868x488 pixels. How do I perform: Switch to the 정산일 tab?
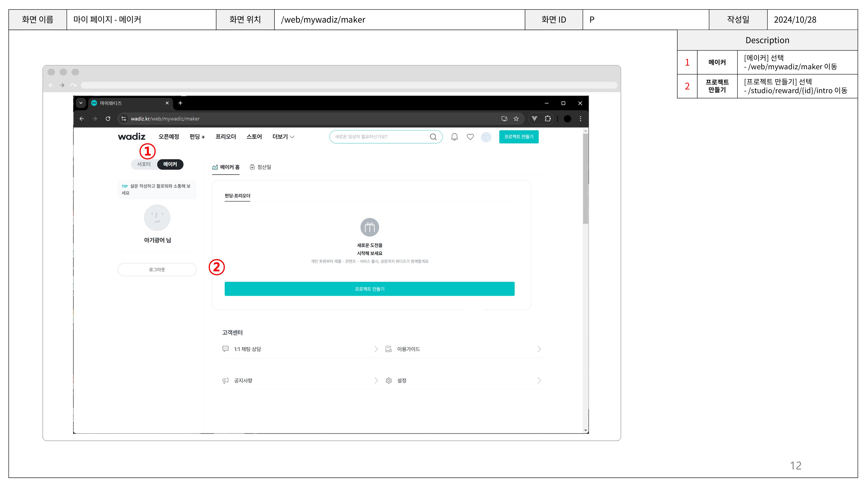260,167
